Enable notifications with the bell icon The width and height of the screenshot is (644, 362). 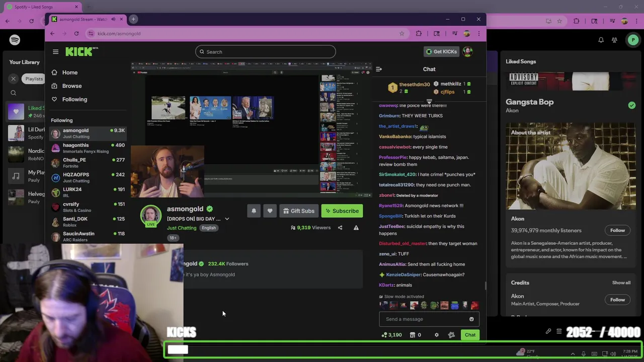pos(254,211)
